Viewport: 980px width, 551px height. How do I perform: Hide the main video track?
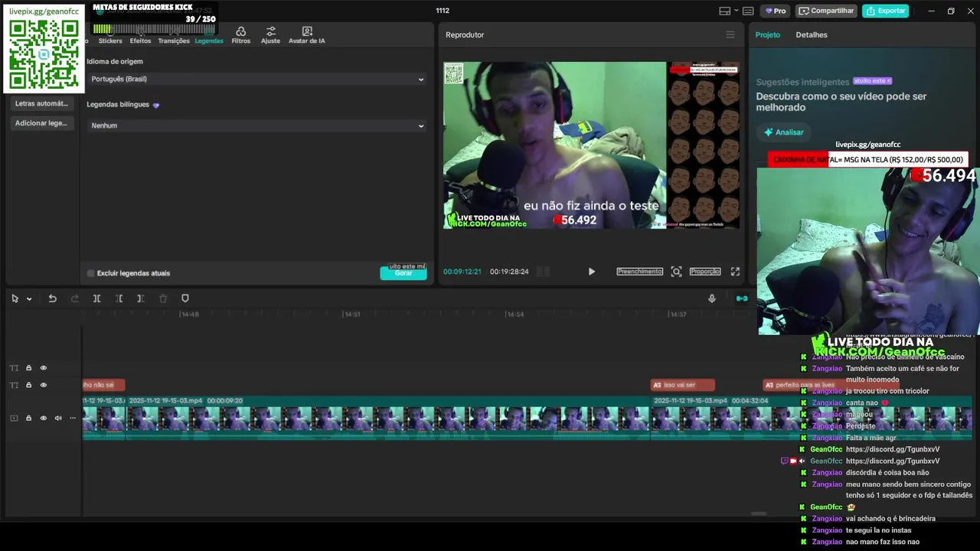pos(43,418)
